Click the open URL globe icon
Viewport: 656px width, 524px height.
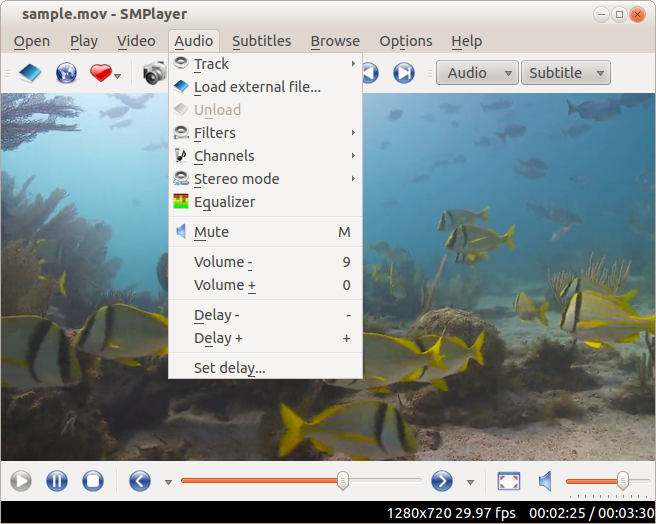click(66, 73)
